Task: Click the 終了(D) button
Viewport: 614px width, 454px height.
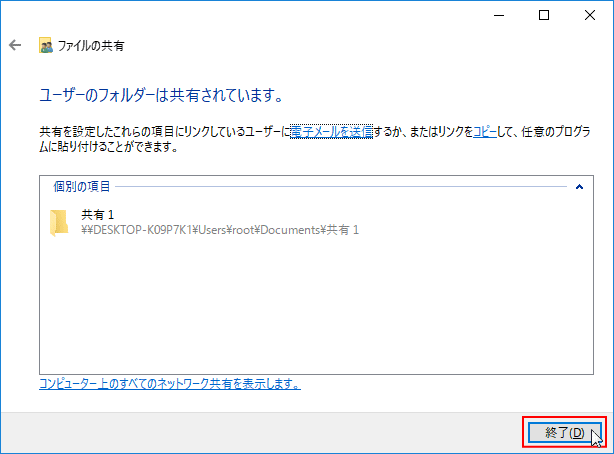Action: (x=564, y=432)
